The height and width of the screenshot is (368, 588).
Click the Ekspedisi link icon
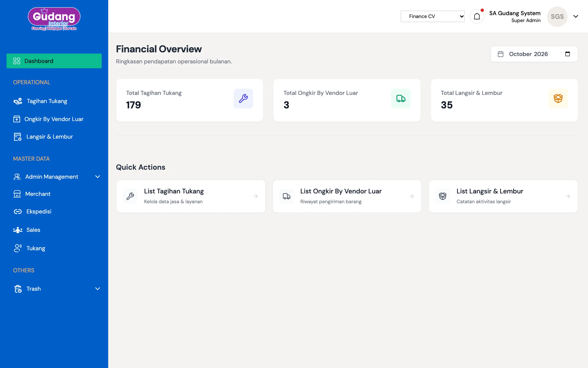(x=18, y=211)
